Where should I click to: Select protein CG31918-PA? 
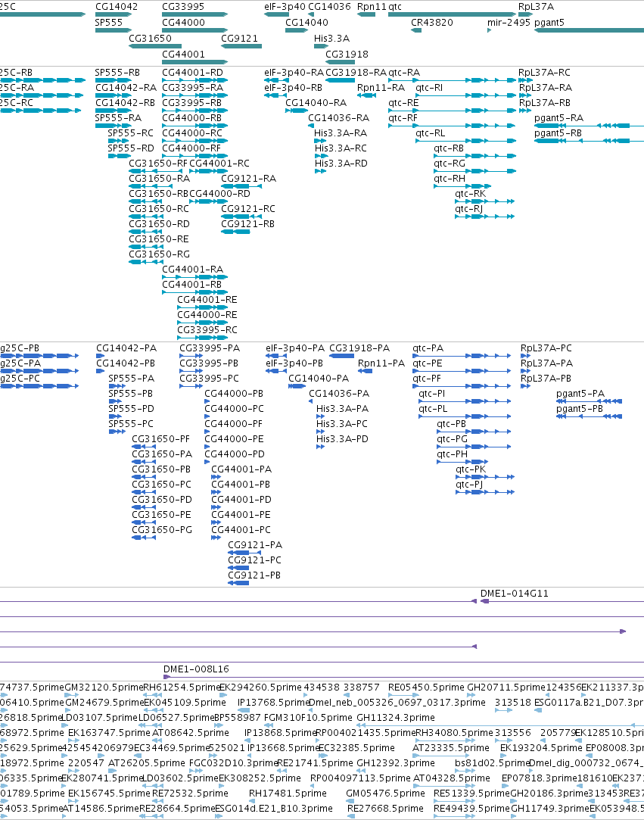(359, 348)
